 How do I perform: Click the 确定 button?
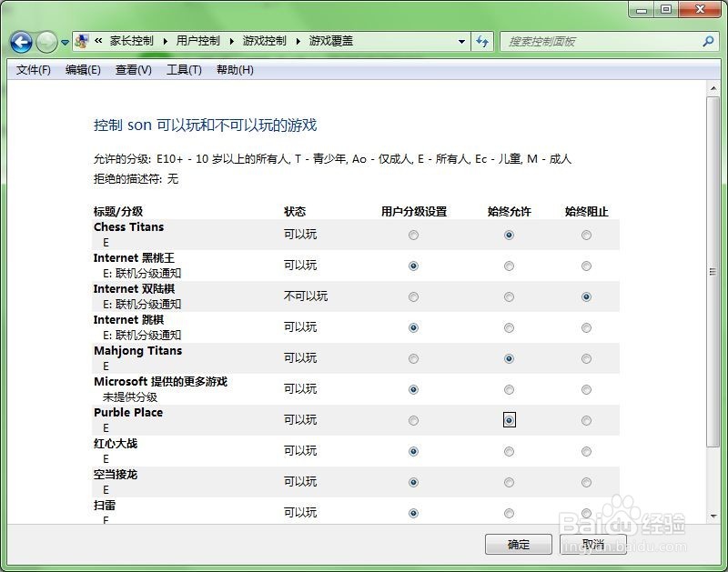click(518, 544)
